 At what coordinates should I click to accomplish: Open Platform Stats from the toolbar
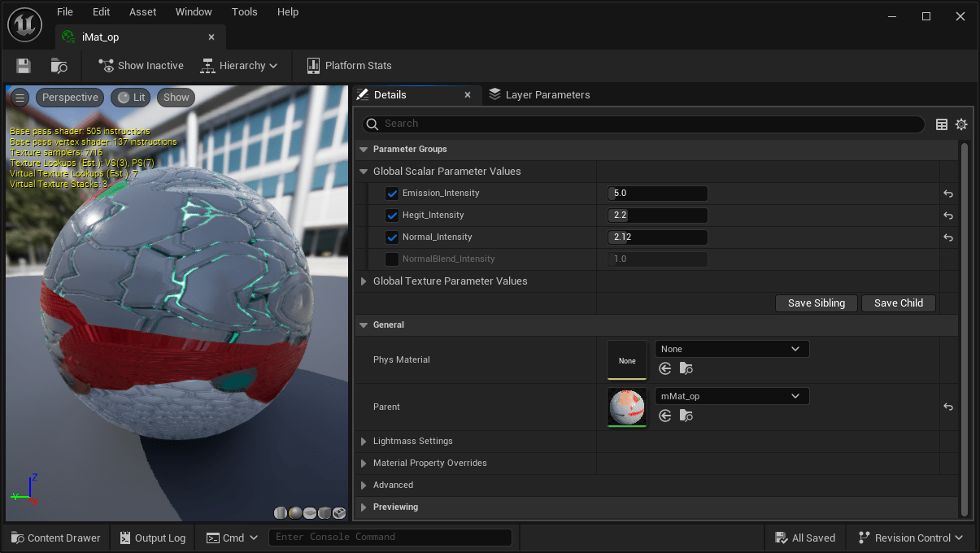click(349, 66)
